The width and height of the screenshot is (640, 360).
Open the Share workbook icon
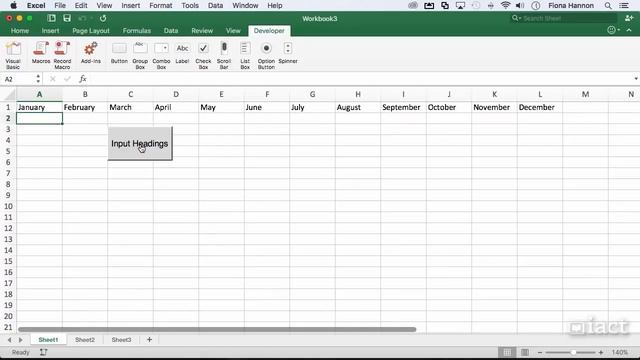click(x=629, y=18)
